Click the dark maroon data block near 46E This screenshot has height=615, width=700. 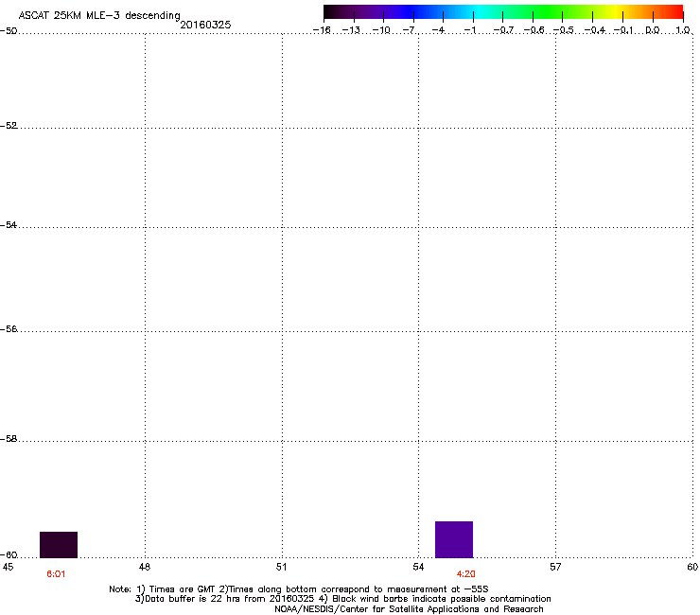pyautogui.click(x=59, y=544)
